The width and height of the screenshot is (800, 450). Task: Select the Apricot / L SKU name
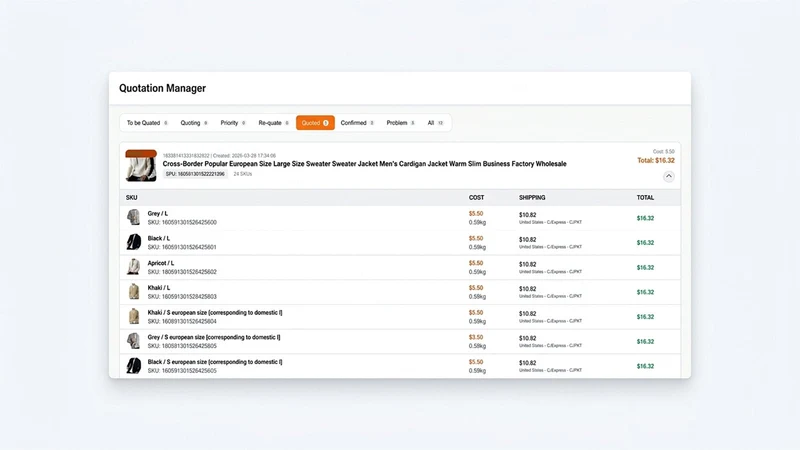(161, 263)
